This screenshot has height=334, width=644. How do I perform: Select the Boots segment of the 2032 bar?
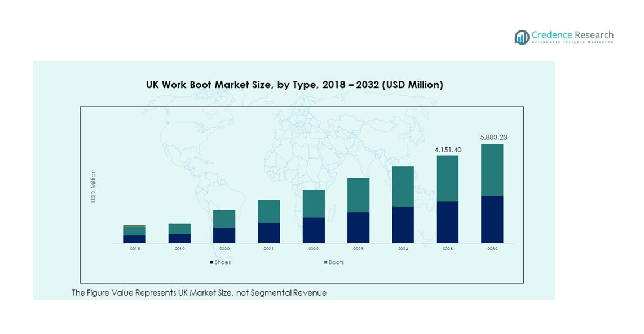pyautogui.click(x=492, y=170)
